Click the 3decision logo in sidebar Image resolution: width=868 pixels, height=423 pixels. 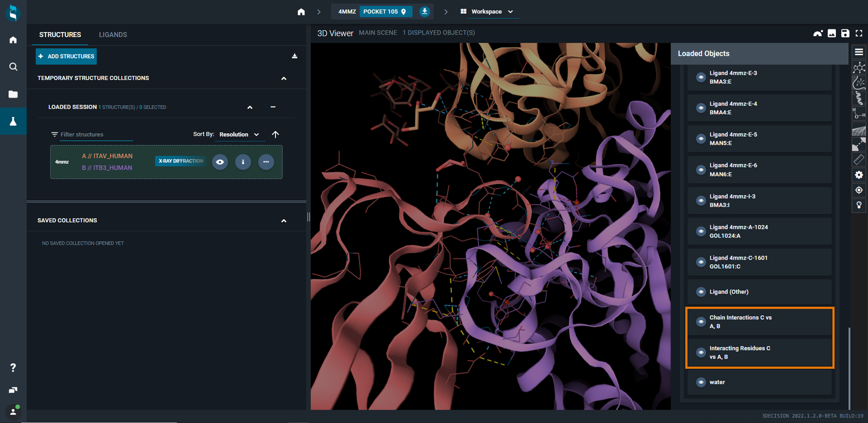point(13,13)
